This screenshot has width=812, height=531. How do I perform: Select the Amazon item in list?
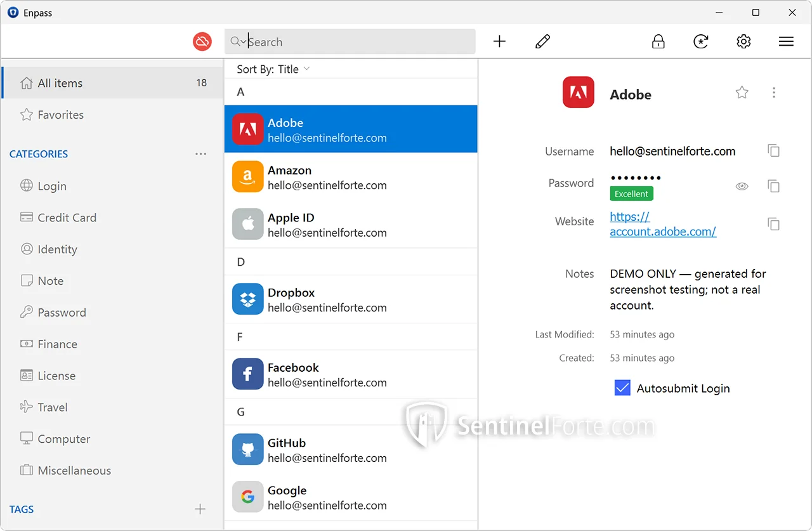351,177
